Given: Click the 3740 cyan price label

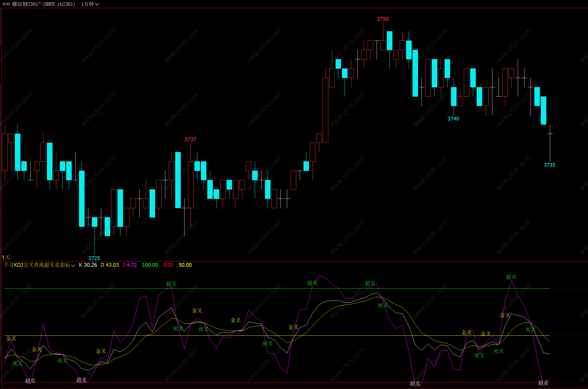Looking at the screenshot, I should coord(453,119).
